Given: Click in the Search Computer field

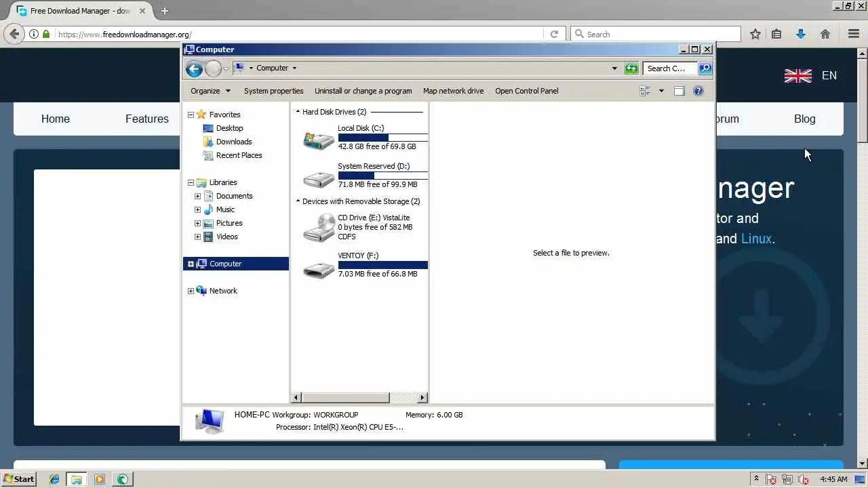Looking at the screenshot, I should pyautogui.click(x=670, y=68).
